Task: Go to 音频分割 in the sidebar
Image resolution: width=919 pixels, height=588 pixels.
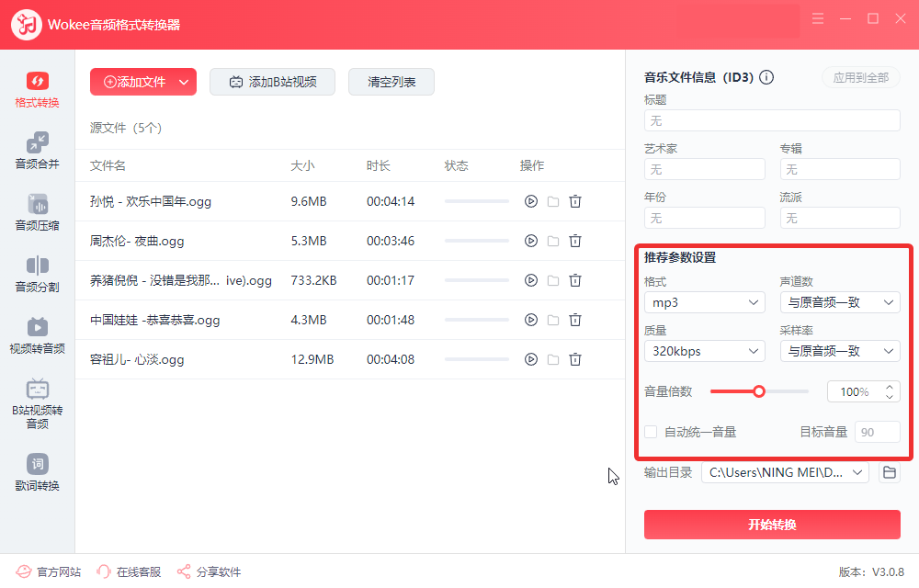Action: (x=37, y=274)
